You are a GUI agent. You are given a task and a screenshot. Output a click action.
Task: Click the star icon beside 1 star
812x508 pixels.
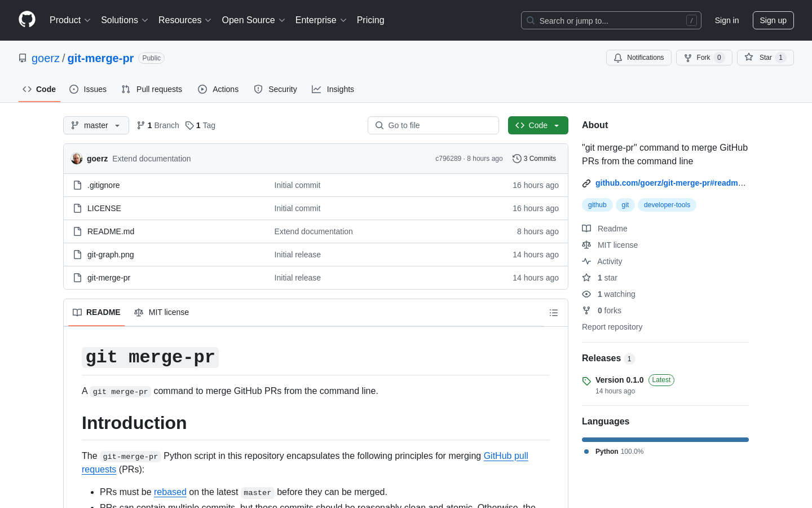pos(586,278)
